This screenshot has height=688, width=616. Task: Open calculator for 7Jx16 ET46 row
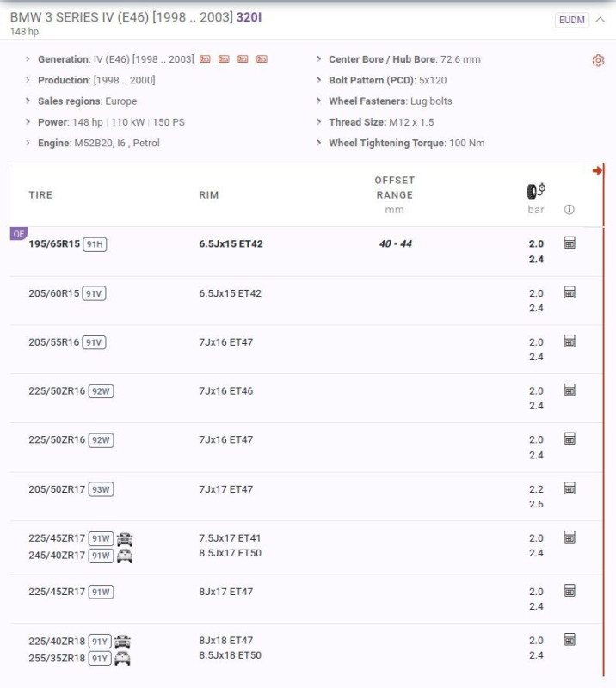(x=570, y=390)
